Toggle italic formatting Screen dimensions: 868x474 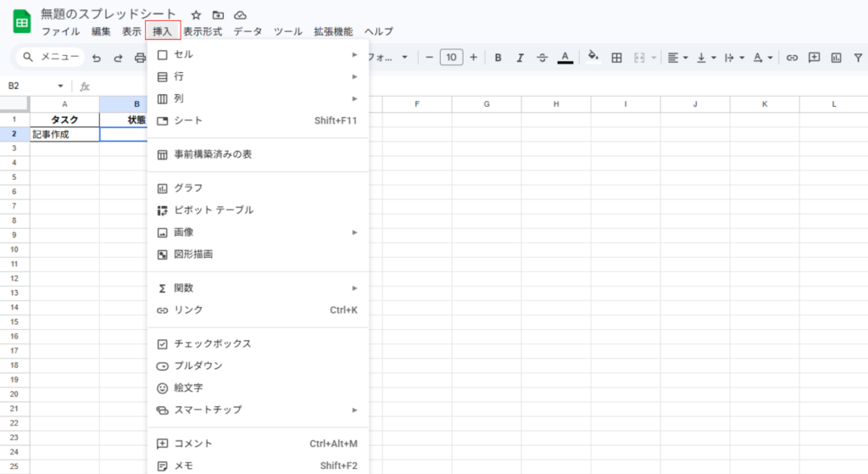[520, 58]
